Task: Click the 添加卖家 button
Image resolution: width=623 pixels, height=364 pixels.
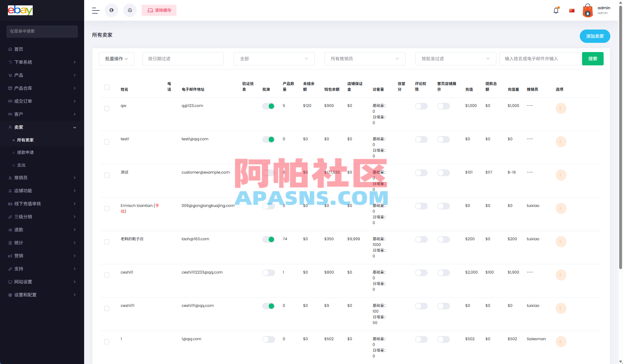Action: (595, 36)
